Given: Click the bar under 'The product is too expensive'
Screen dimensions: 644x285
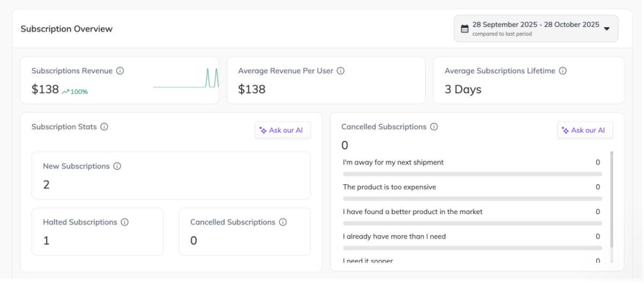Looking at the screenshot, I should 472,199.
